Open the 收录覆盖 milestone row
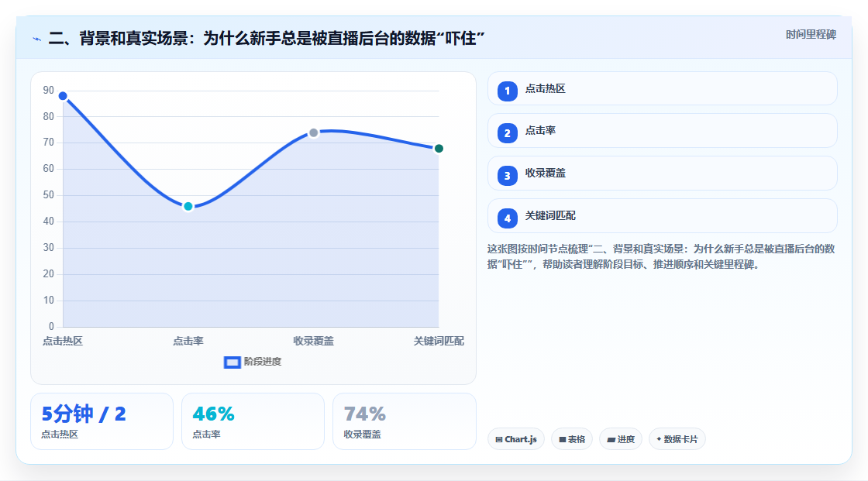Viewport: 868px width, 481px height. [x=662, y=174]
